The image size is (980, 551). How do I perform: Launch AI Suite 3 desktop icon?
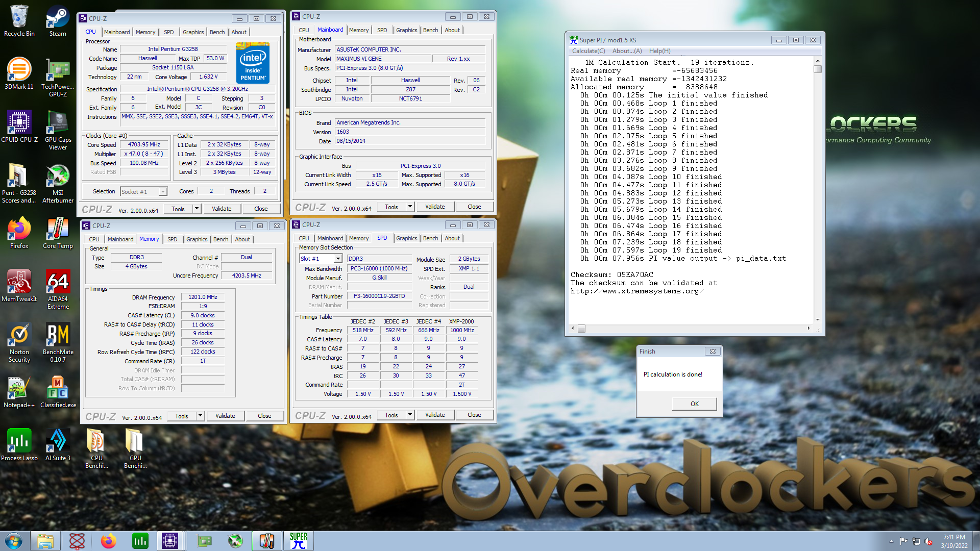58,445
